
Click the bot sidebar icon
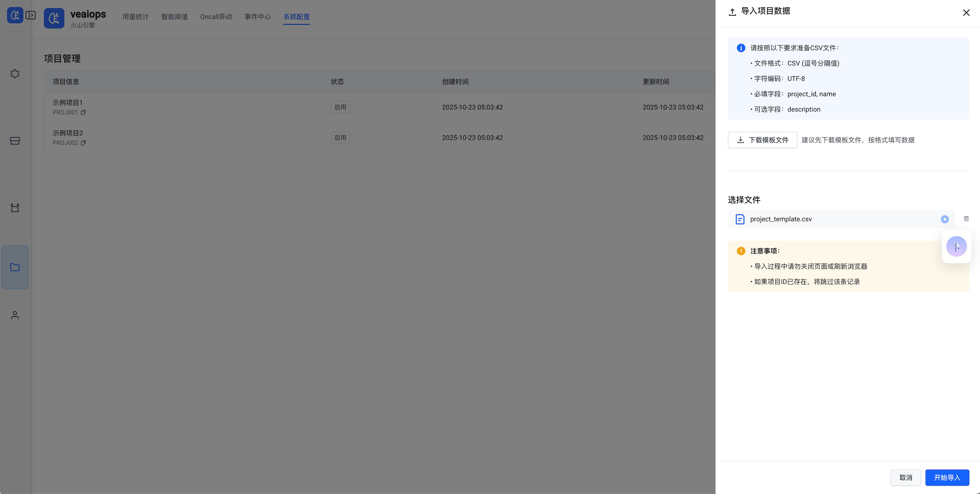point(15,208)
